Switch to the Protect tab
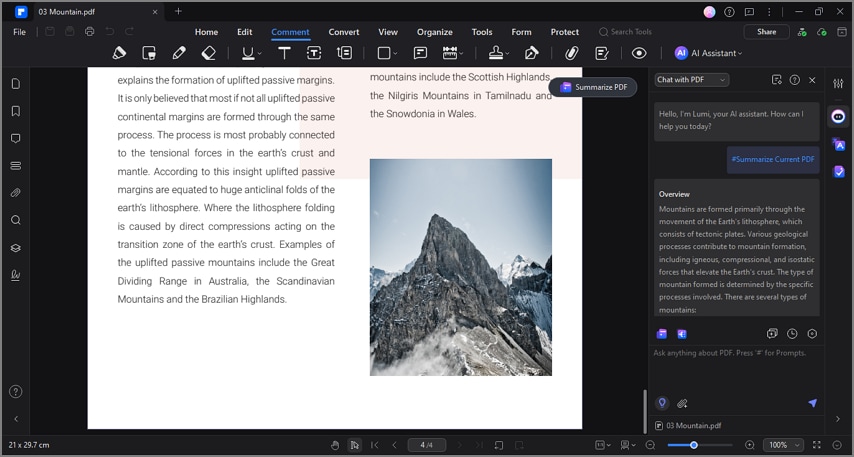Viewport: 854px width, 457px height. coord(565,32)
